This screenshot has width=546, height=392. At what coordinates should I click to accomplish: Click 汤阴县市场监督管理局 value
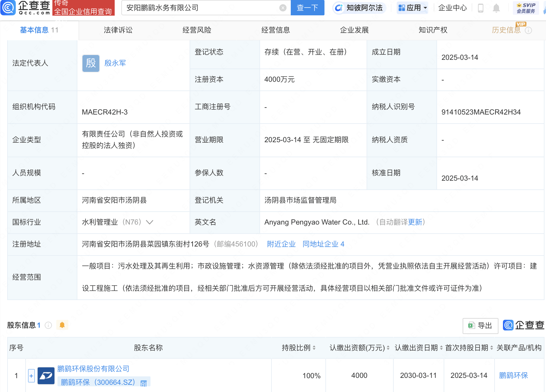click(x=300, y=200)
